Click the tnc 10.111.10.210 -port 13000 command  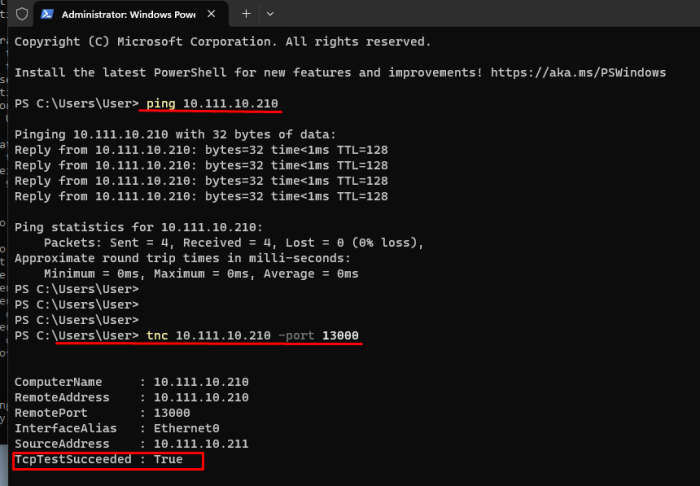point(253,335)
